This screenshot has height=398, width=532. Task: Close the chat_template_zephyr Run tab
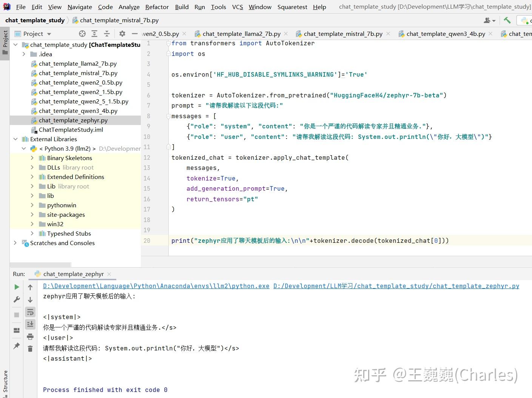click(x=109, y=274)
